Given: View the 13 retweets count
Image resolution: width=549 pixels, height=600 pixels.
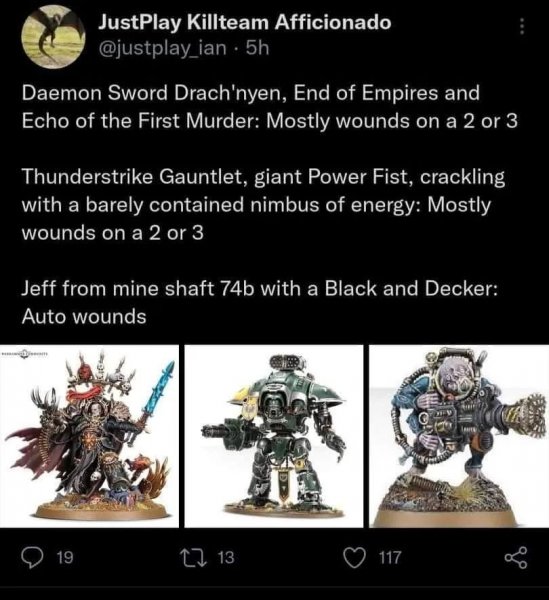Looking at the screenshot, I should tap(226, 558).
